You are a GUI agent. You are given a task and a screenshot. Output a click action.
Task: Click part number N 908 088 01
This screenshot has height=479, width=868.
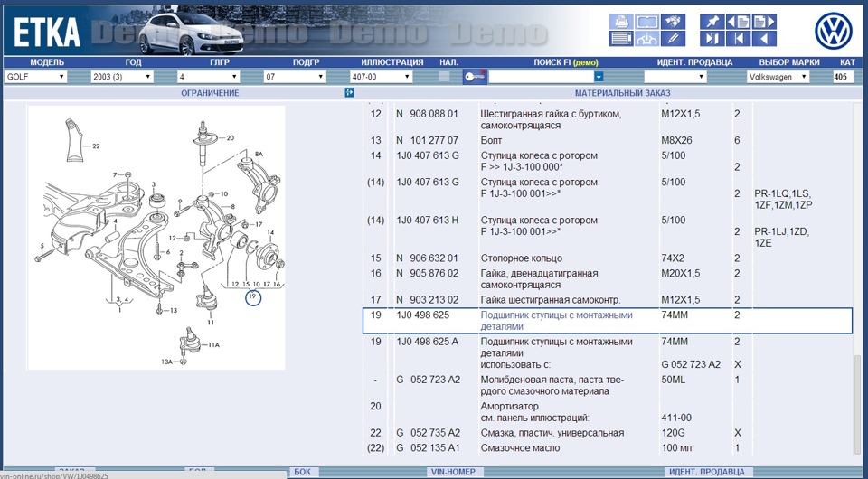[x=427, y=114]
